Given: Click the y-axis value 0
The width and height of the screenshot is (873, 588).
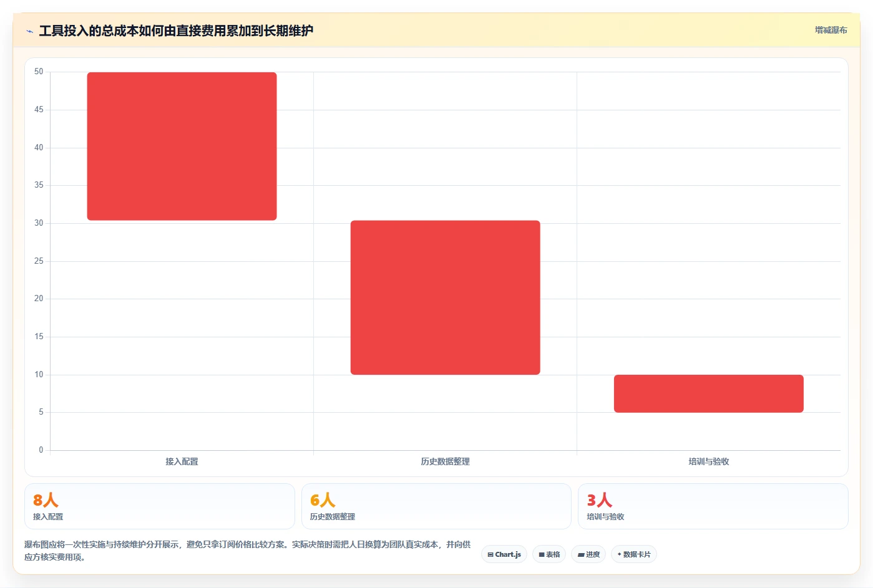Looking at the screenshot, I should (x=41, y=450).
